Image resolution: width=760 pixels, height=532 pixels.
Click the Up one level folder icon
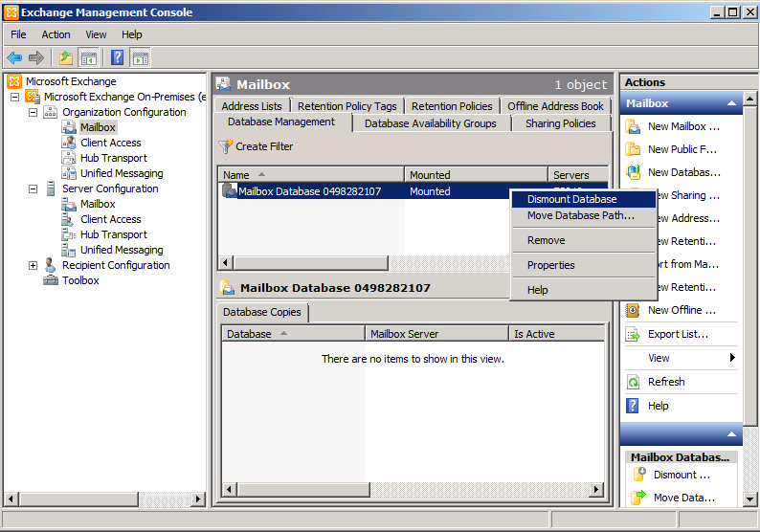[x=65, y=57]
